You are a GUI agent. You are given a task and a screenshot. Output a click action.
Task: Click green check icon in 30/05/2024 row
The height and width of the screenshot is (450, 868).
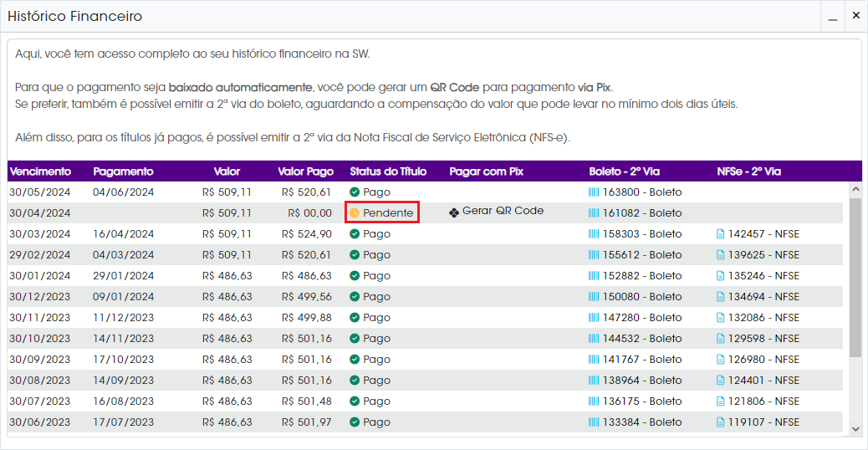[355, 192]
